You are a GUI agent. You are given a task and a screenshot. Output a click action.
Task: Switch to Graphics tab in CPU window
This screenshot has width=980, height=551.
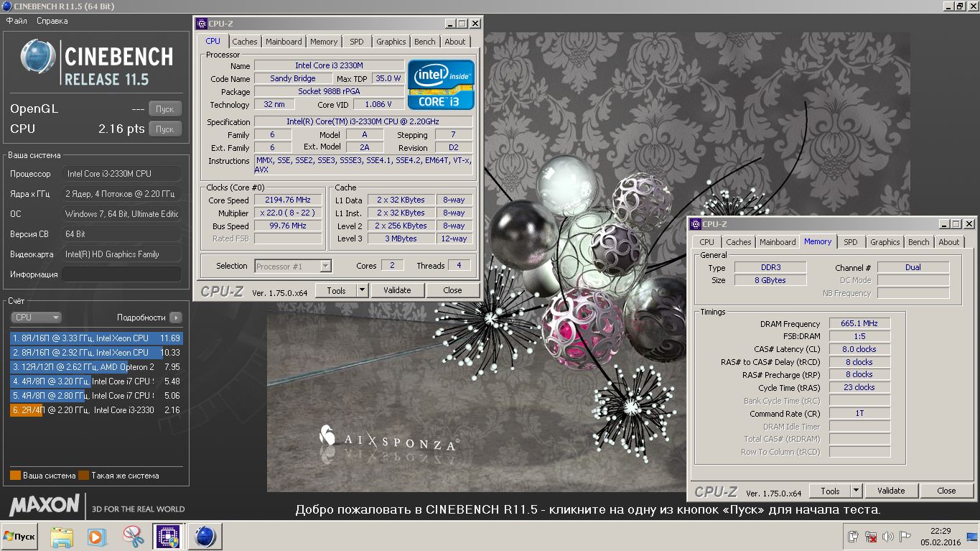pos(391,42)
